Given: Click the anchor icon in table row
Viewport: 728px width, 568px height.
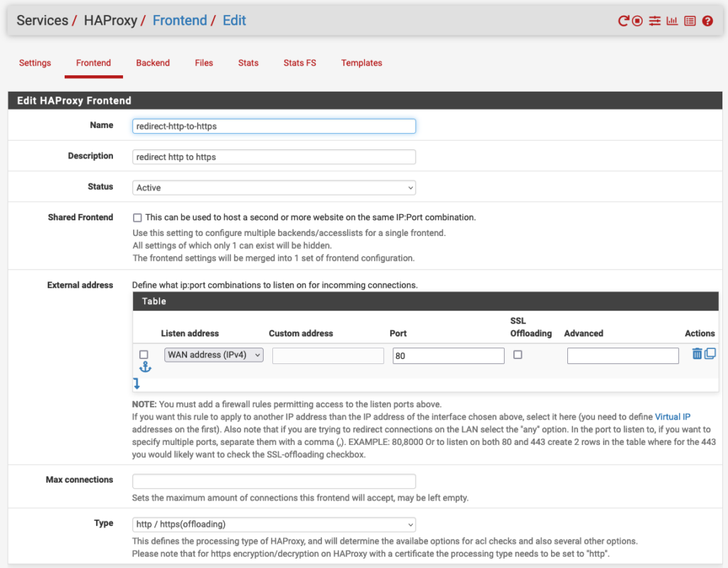Looking at the screenshot, I should pos(145,367).
